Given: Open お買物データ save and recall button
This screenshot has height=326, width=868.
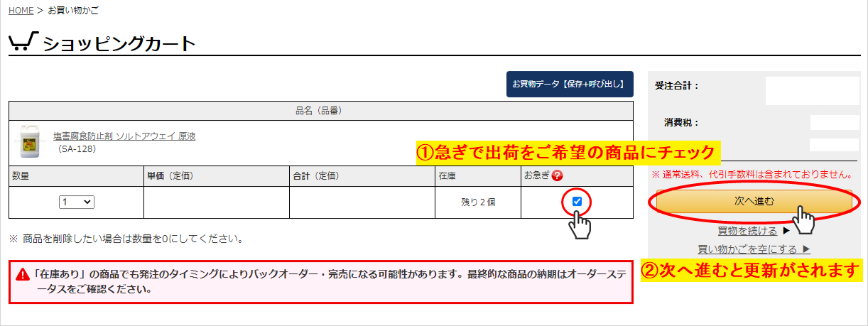Looking at the screenshot, I should pyautogui.click(x=568, y=85).
